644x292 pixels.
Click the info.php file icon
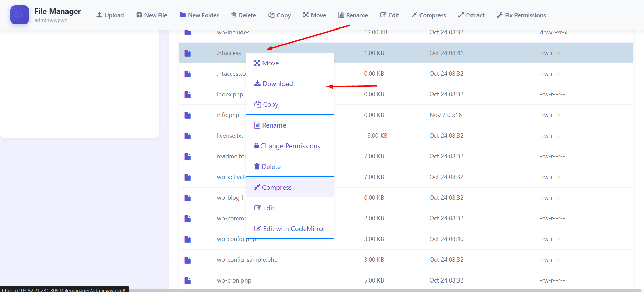tap(188, 115)
